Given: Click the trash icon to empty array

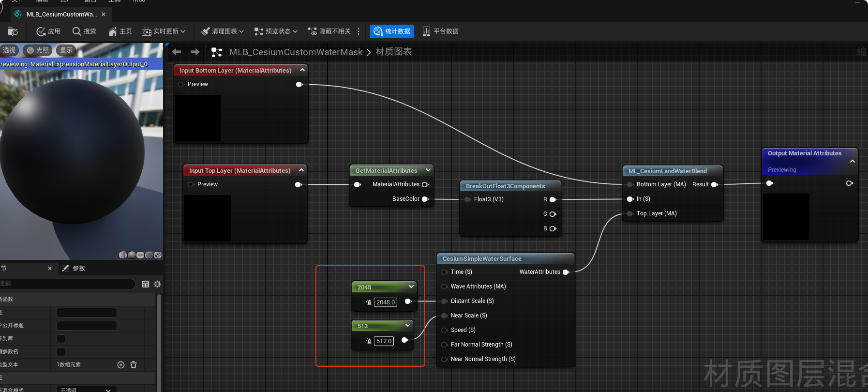Looking at the screenshot, I should pyautogui.click(x=134, y=365).
